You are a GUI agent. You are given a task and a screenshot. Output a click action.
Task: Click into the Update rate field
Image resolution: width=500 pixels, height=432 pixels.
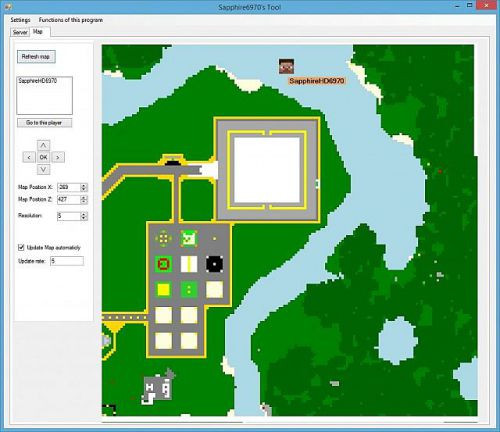tap(67, 261)
